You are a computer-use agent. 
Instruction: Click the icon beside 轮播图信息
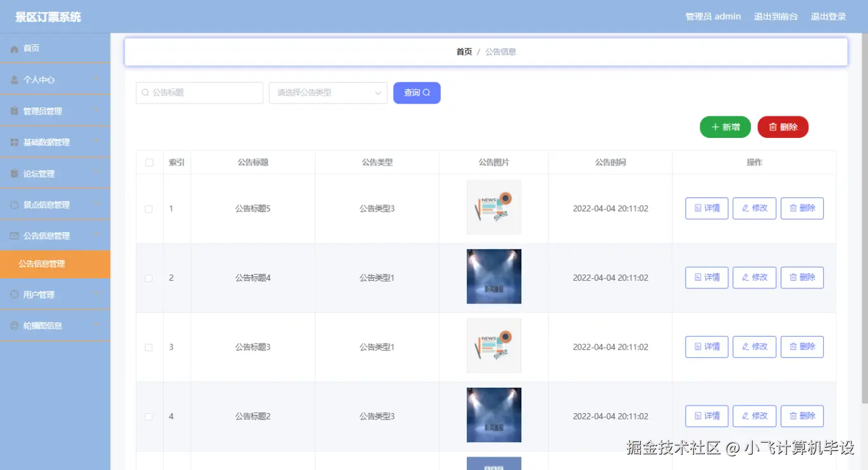pyautogui.click(x=14, y=326)
